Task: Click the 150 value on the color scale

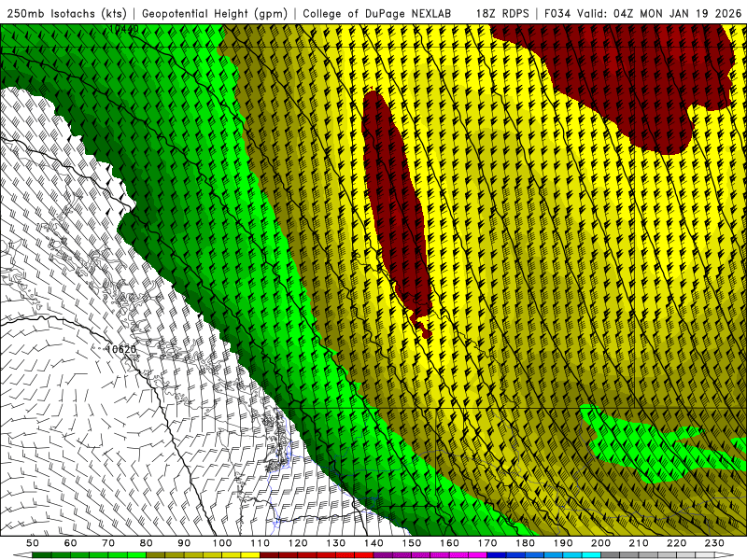Action: point(412,543)
